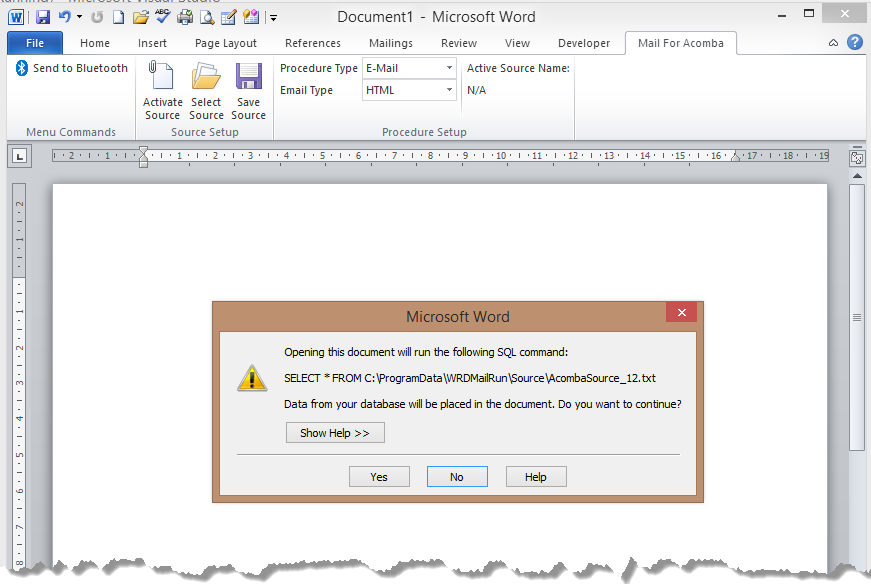
Task: Click the SELECT * FROM SQL command text
Action: click(x=470, y=378)
